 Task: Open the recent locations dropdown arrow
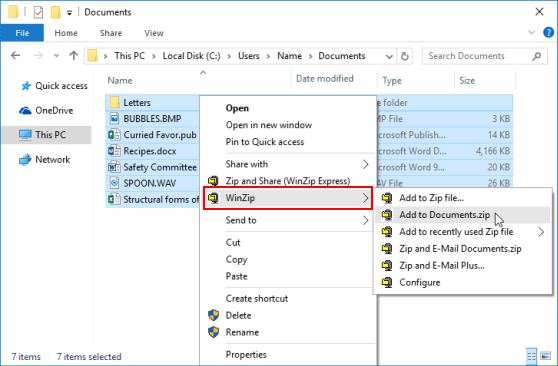[56, 56]
